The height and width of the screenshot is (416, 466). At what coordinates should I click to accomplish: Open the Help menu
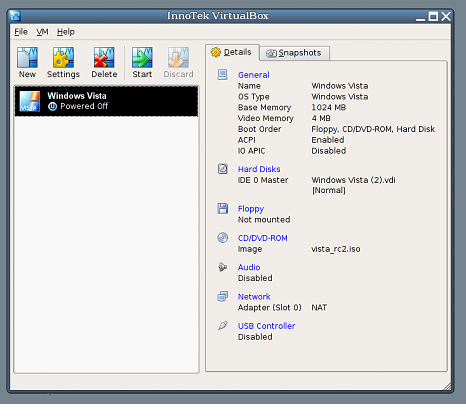[x=66, y=32]
